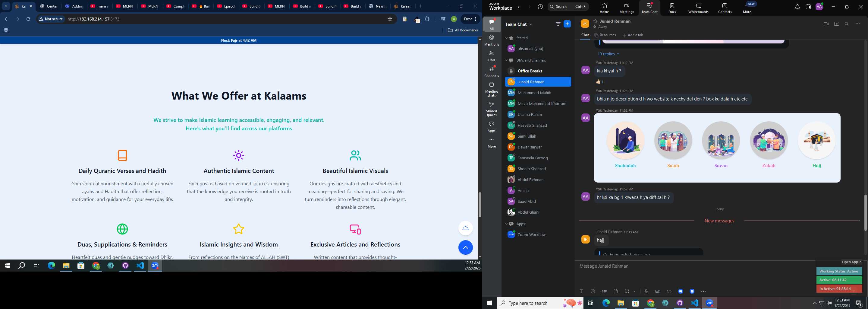Open the Resources tab in chat
Screen dimensions: 868x309
(x=605, y=35)
